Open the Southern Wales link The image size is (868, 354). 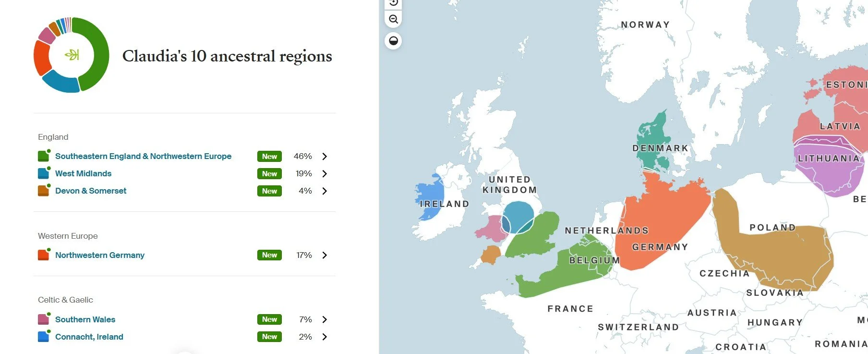[85, 319]
